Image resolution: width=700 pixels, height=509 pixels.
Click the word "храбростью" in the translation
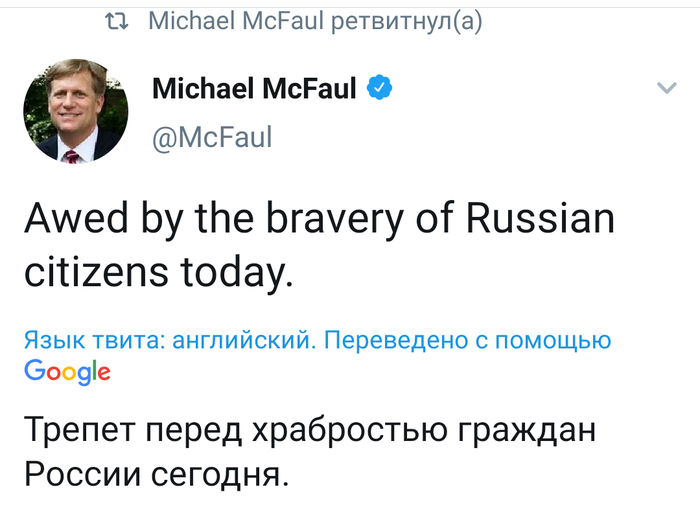coord(348,433)
